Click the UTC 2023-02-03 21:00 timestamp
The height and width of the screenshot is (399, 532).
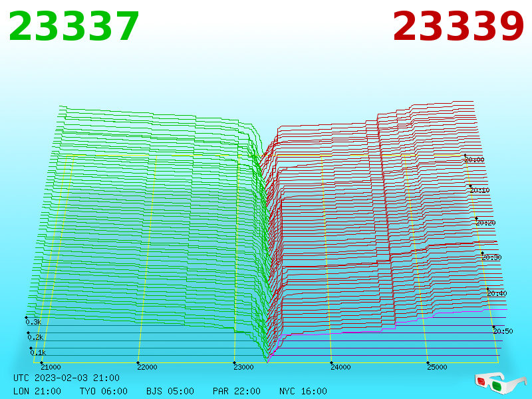[66, 378]
